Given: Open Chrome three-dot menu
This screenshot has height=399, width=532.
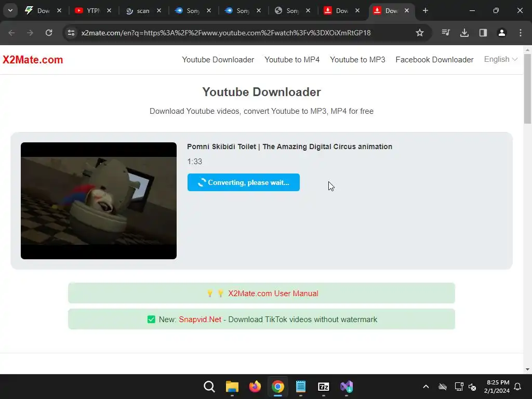Looking at the screenshot, I should 521,33.
